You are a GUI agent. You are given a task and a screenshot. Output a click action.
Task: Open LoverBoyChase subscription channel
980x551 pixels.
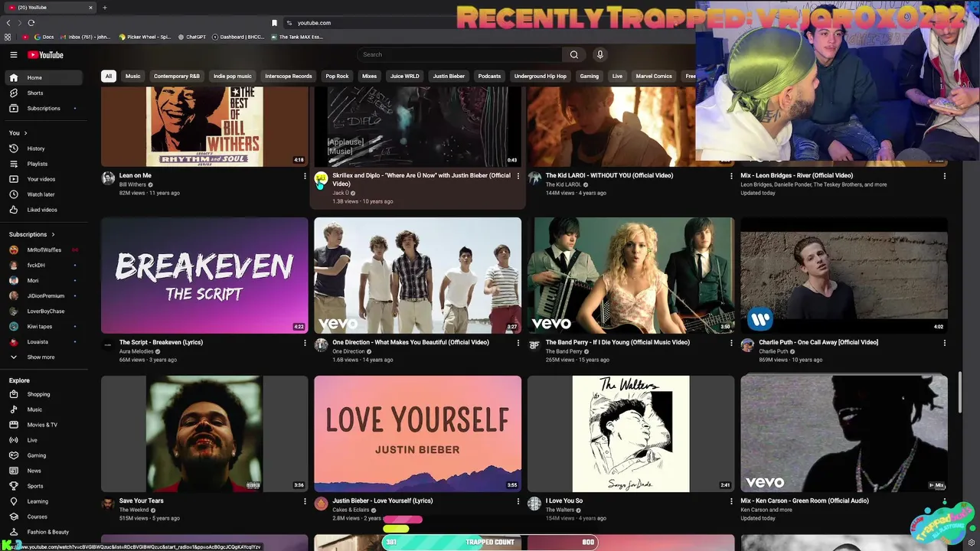[x=43, y=311]
